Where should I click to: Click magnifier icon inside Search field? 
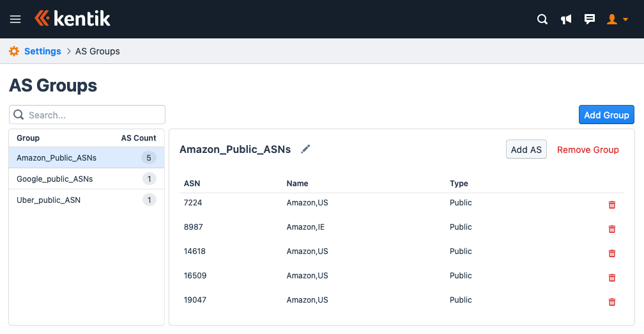(19, 115)
